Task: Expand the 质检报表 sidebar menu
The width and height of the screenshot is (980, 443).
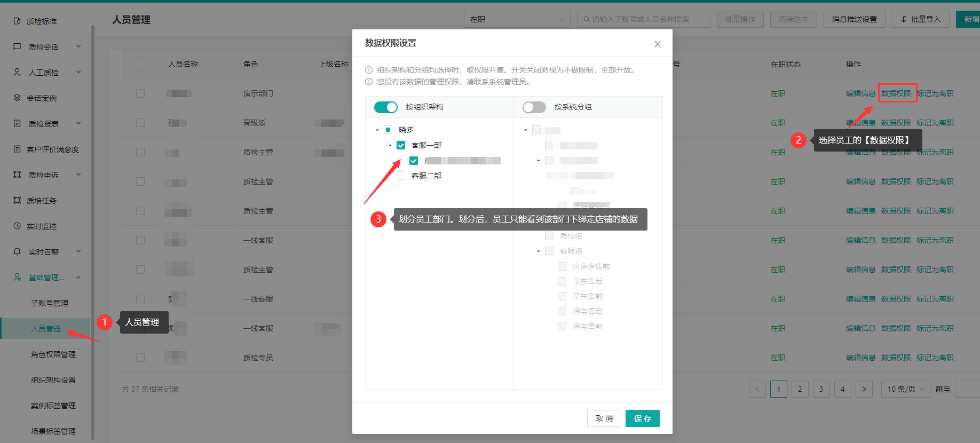Action: 78,123
